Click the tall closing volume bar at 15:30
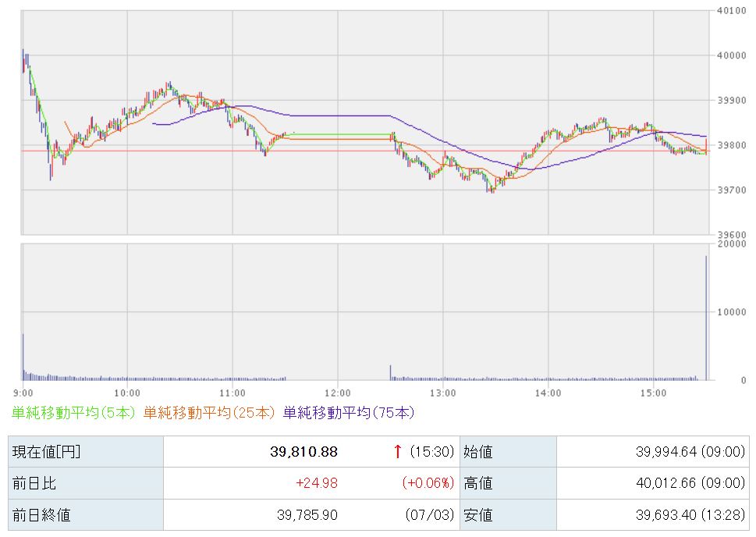 706,318
